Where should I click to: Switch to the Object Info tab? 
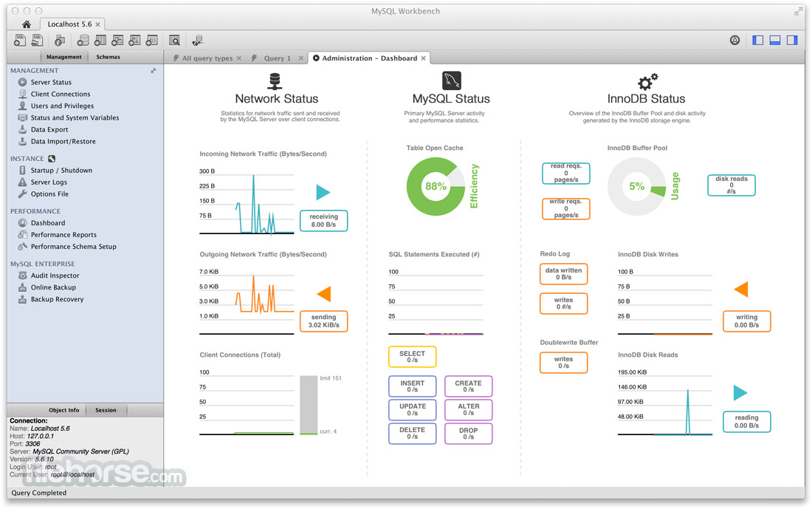point(63,410)
